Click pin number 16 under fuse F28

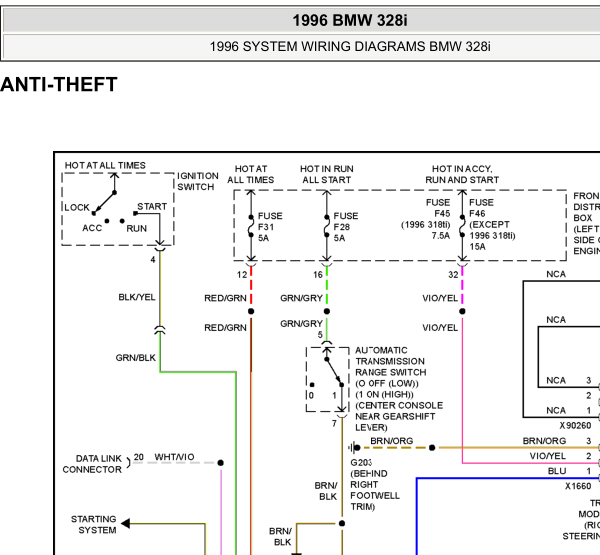pos(318,275)
